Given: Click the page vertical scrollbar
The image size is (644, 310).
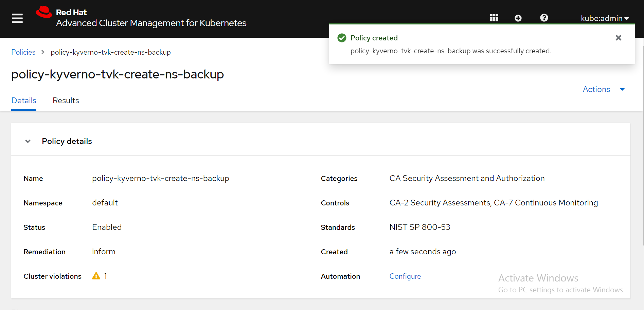Looking at the screenshot, I should pyautogui.click(x=643, y=146).
